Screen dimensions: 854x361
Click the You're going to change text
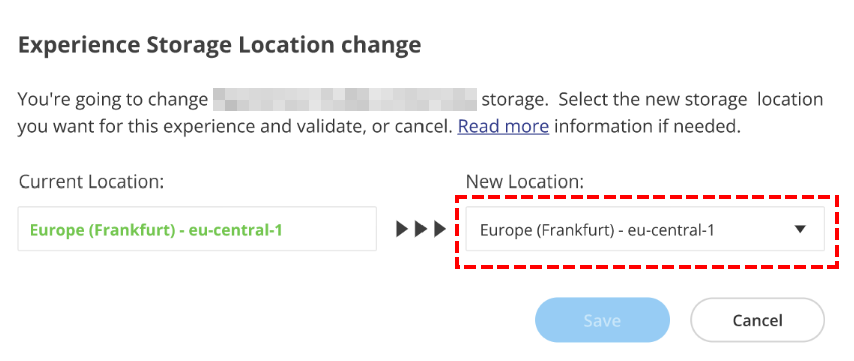[113, 100]
